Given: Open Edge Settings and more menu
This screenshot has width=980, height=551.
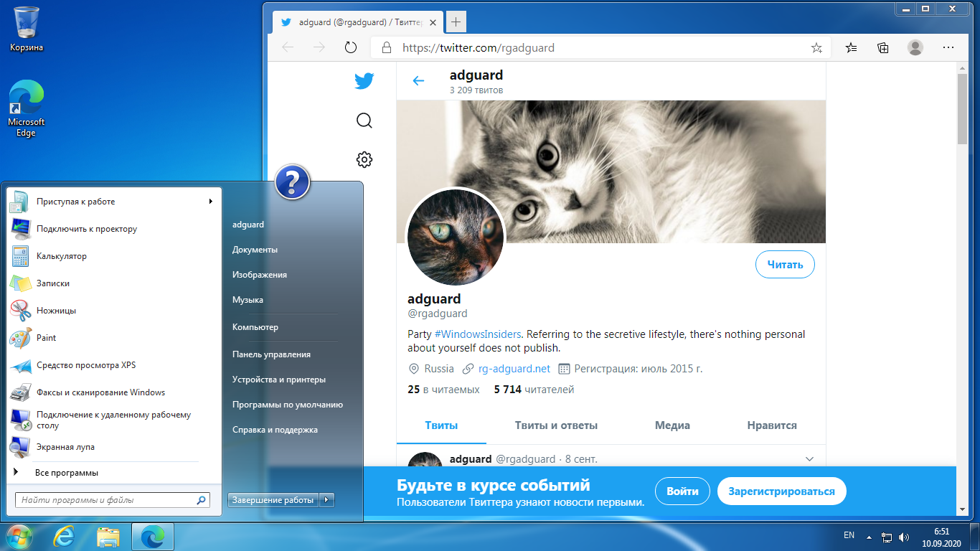Looking at the screenshot, I should click(x=948, y=47).
